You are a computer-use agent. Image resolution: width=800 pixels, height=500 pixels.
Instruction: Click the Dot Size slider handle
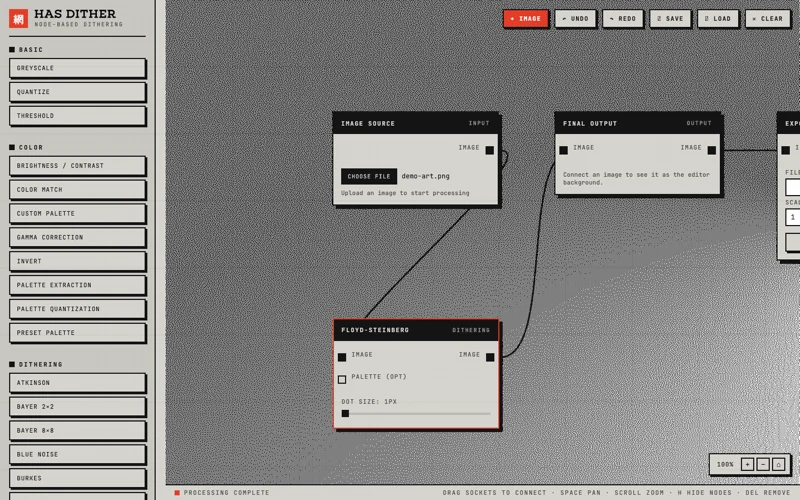click(345, 413)
